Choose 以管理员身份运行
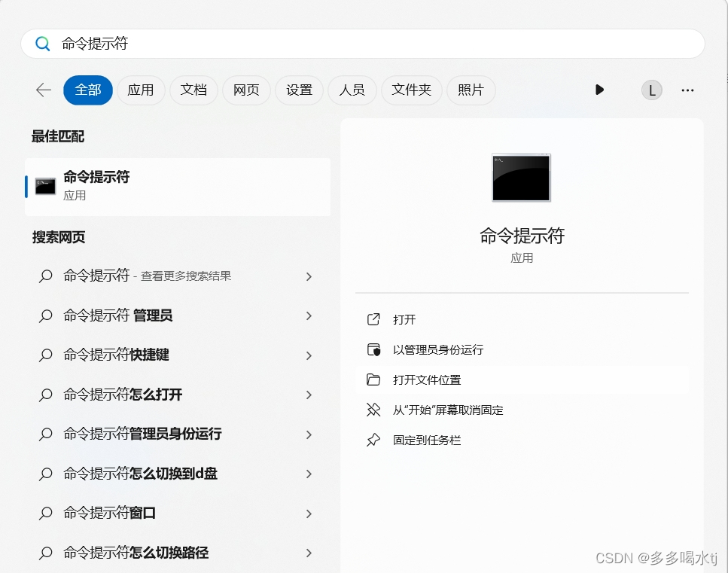The image size is (728, 573). [522, 349]
